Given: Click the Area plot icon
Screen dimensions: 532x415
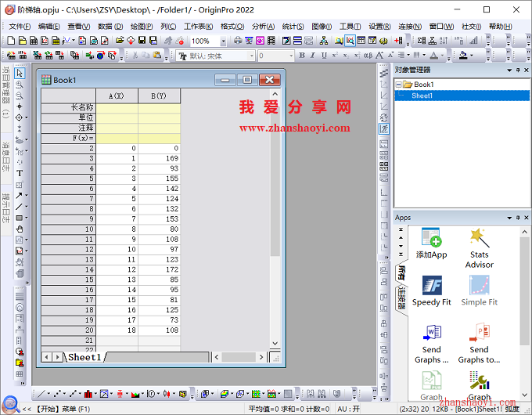Looking at the screenshot, I should pyautogui.click(x=135, y=394).
